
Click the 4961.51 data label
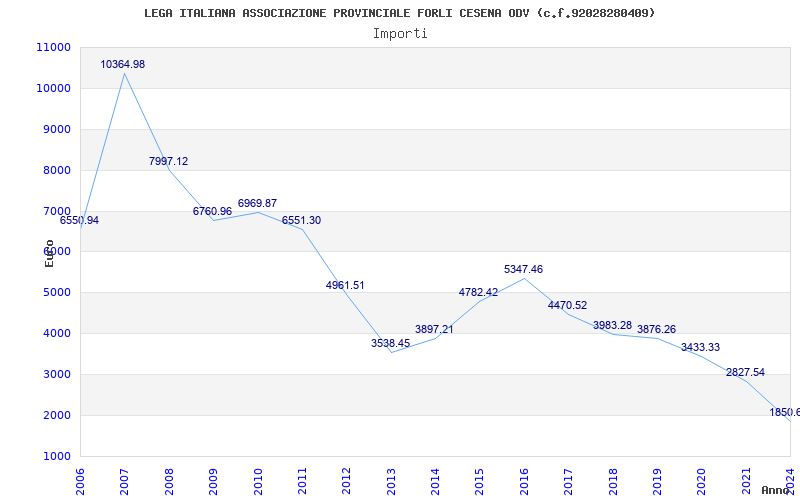345,285
